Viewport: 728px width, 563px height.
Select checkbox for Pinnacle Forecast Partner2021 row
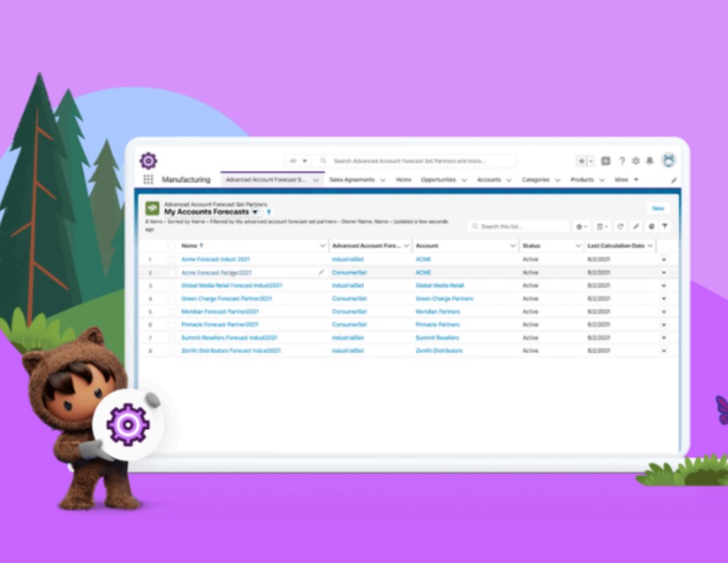click(172, 325)
